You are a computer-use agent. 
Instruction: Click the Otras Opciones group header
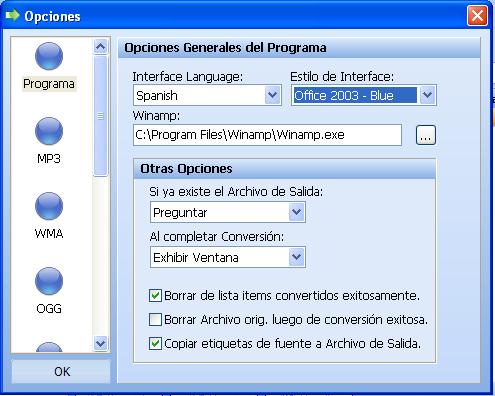284,169
